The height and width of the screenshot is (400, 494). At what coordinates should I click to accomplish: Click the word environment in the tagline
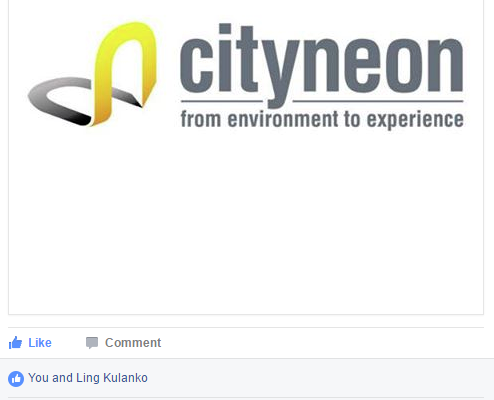pos(283,119)
